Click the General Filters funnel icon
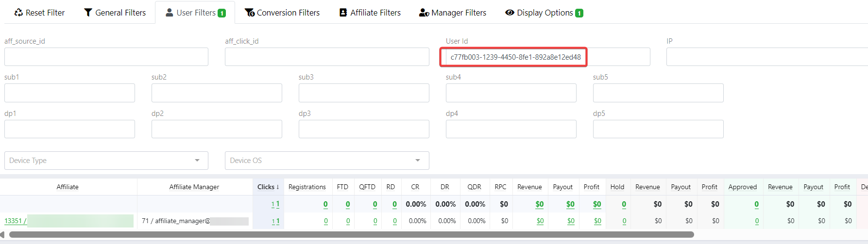Viewport: 868px width, 244px height. pyautogui.click(x=88, y=13)
